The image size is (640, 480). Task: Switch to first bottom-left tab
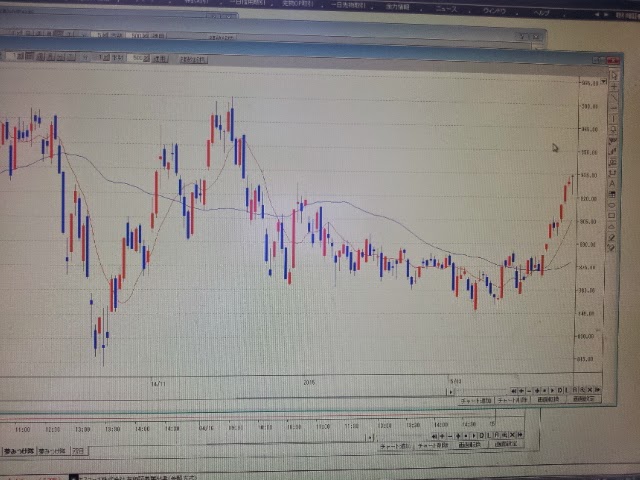pos(19,451)
